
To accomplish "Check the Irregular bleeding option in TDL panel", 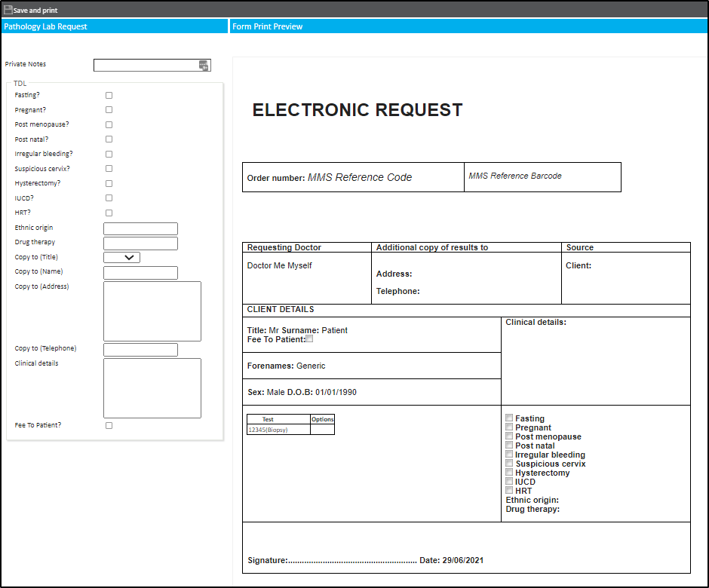I will [x=109, y=155].
